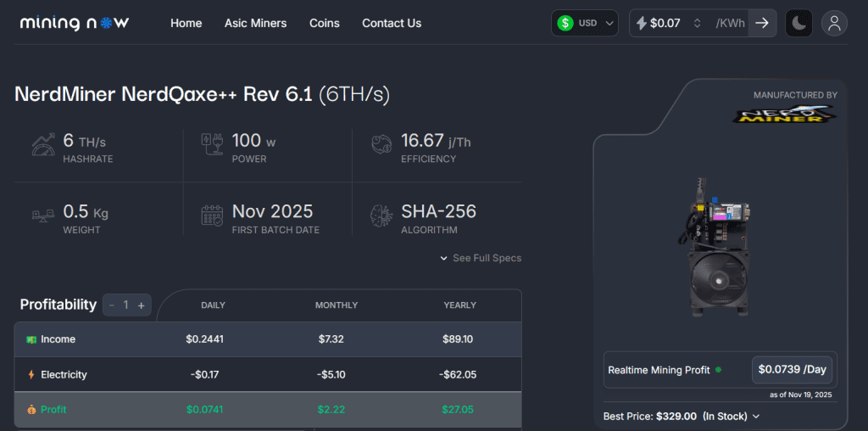Viewport: 868px width, 431px height.
Task: Decrease miner quantity with minus button
Action: tap(112, 305)
